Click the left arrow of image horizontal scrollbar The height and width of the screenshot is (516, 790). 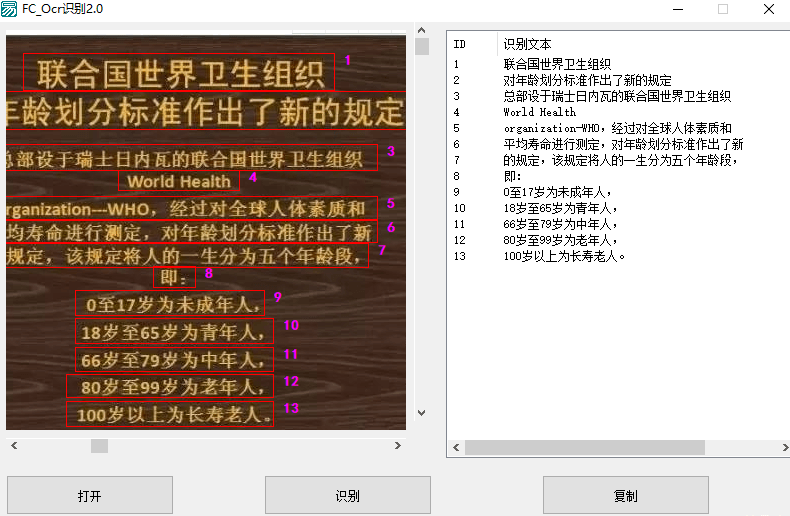pos(14,445)
